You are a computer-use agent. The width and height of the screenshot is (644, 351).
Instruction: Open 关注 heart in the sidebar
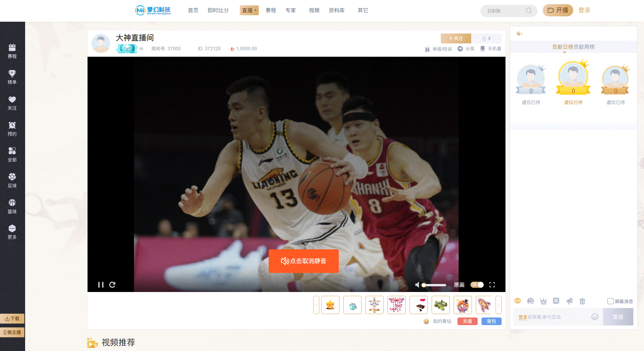coord(12,103)
